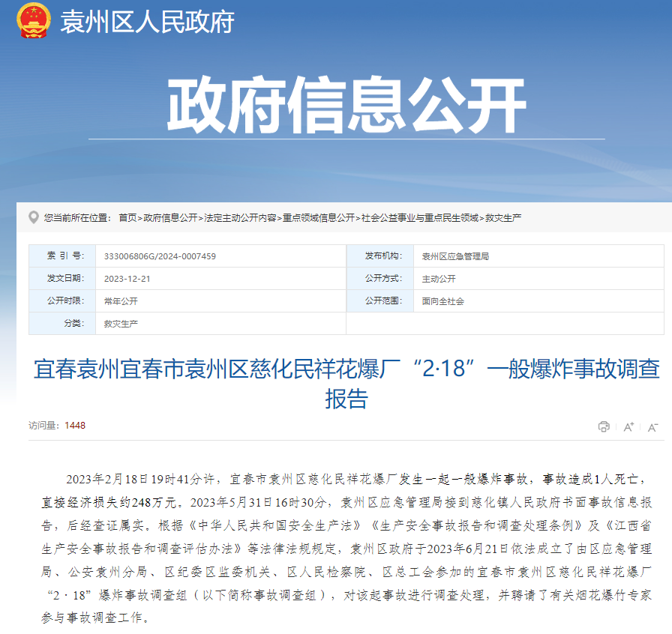Click the national emblem logo
672x634 pixels.
(34, 20)
